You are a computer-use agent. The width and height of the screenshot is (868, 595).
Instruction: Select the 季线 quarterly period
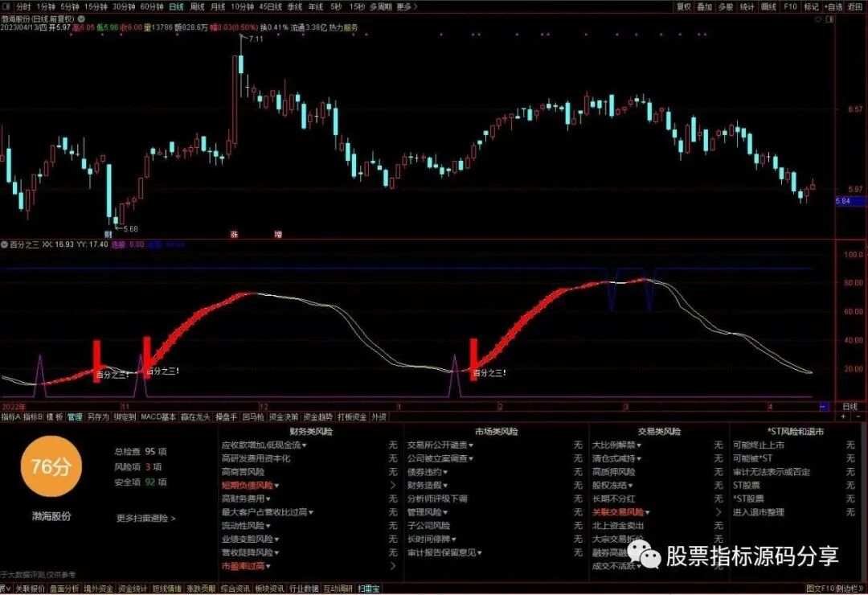(294, 6)
